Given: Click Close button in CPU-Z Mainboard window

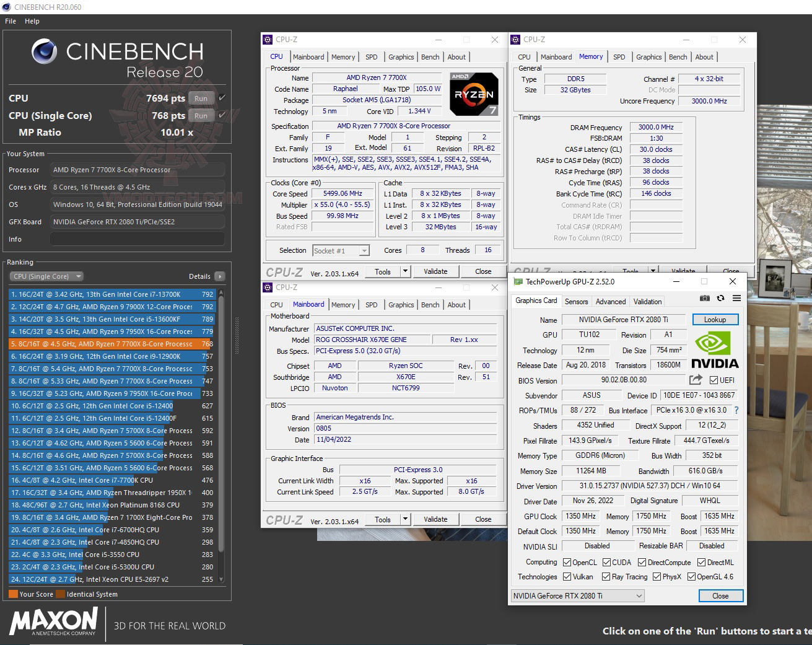Looking at the screenshot, I should (483, 519).
